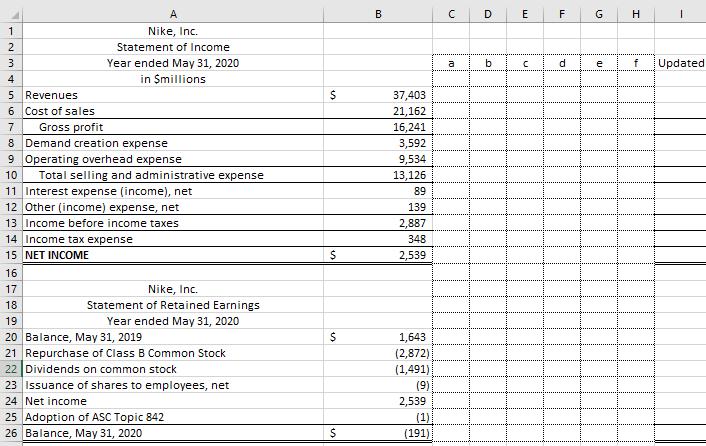Viewport: 706px width, 446px height.
Task: Select 'Operating overhead expense' cell
Action: click(173, 159)
